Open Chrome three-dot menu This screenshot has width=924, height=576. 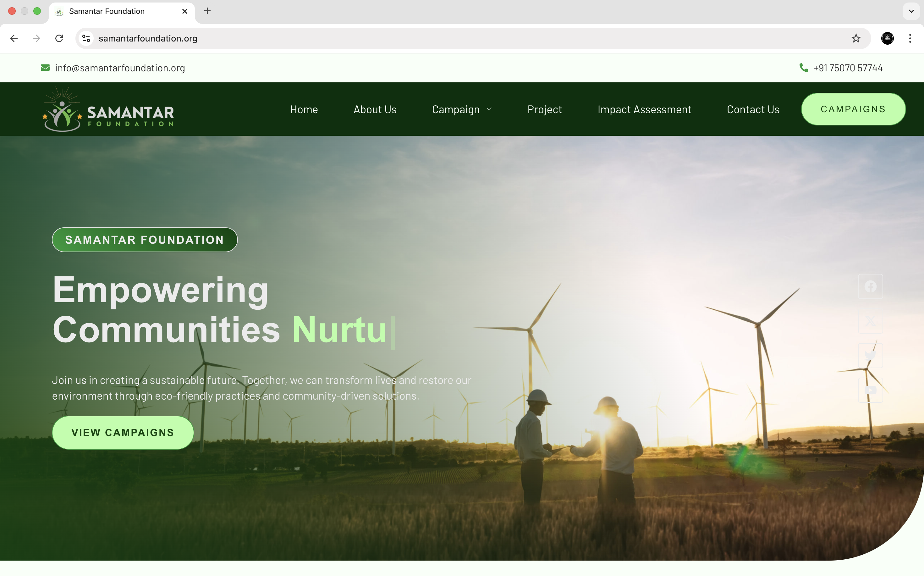tap(910, 38)
